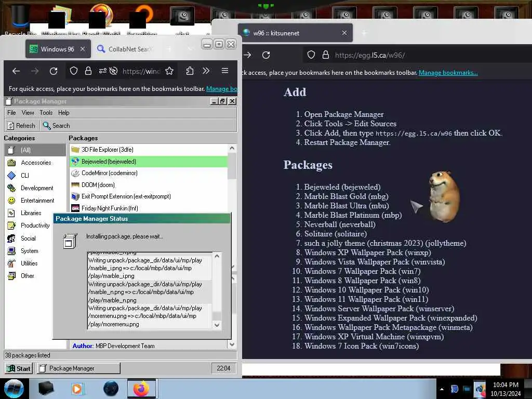
Task: Click Package Manager taskbar button in Windows 96
Action: coord(78,368)
